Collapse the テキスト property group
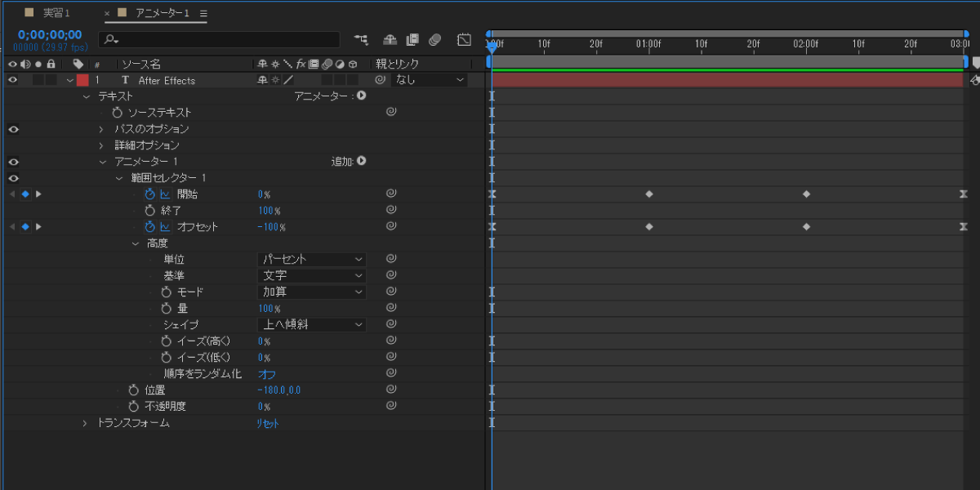This screenshot has width=980, height=490. pyautogui.click(x=87, y=96)
